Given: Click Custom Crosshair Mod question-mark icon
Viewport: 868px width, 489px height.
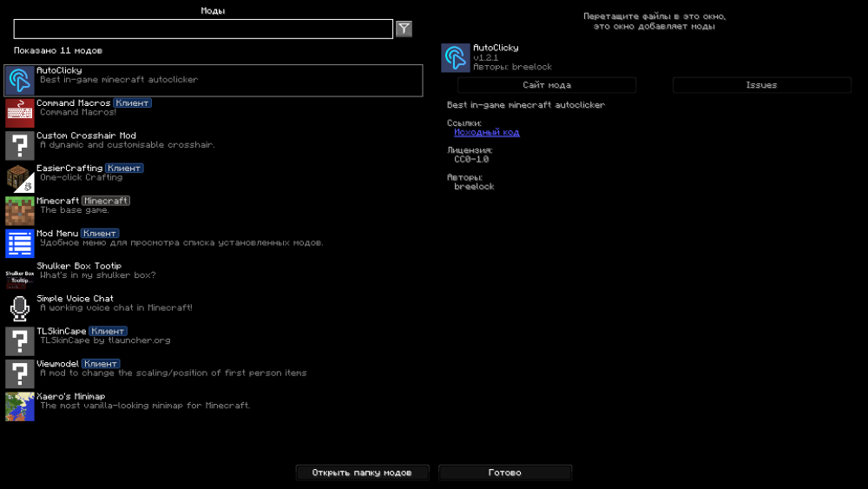Looking at the screenshot, I should (19, 146).
